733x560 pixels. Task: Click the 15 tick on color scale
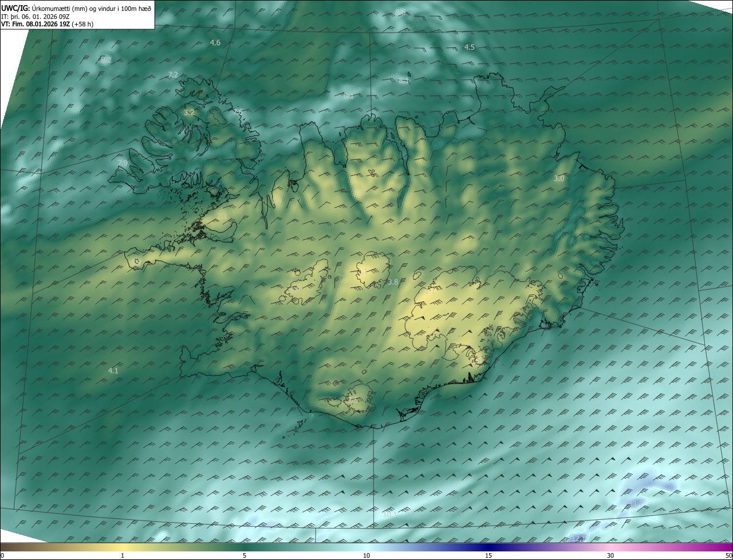coord(488,556)
